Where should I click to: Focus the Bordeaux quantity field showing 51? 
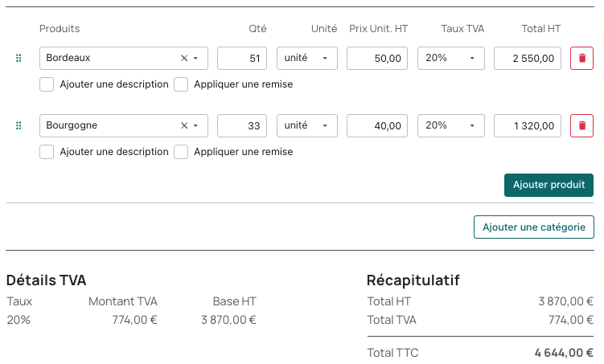[x=242, y=59]
